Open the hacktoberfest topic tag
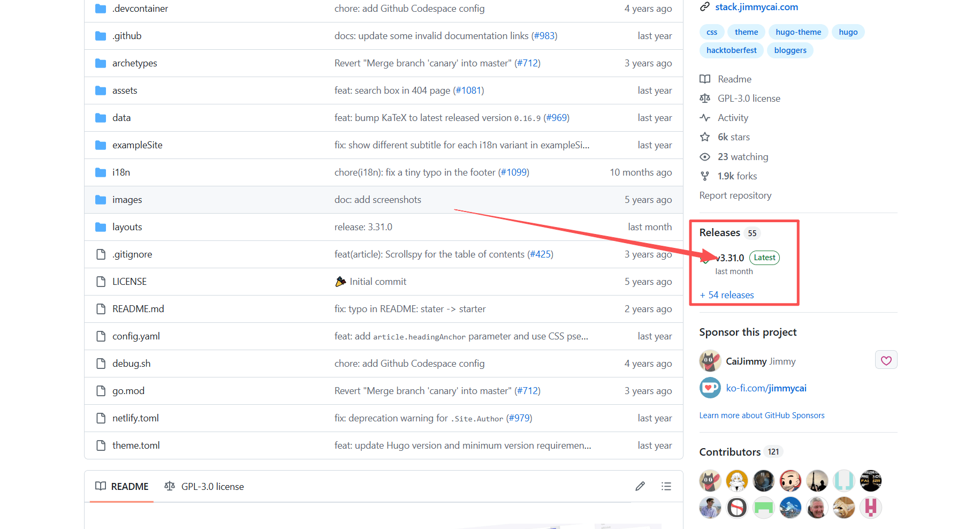 [x=731, y=50]
